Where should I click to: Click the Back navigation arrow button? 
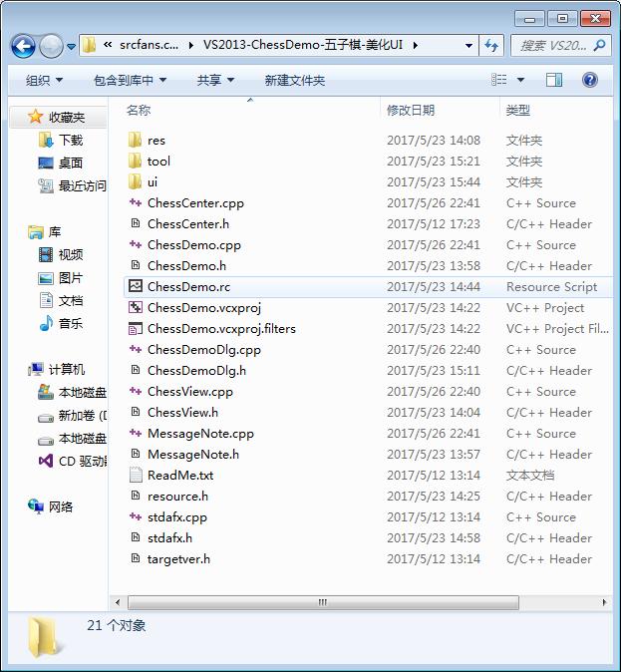[x=23, y=46]
